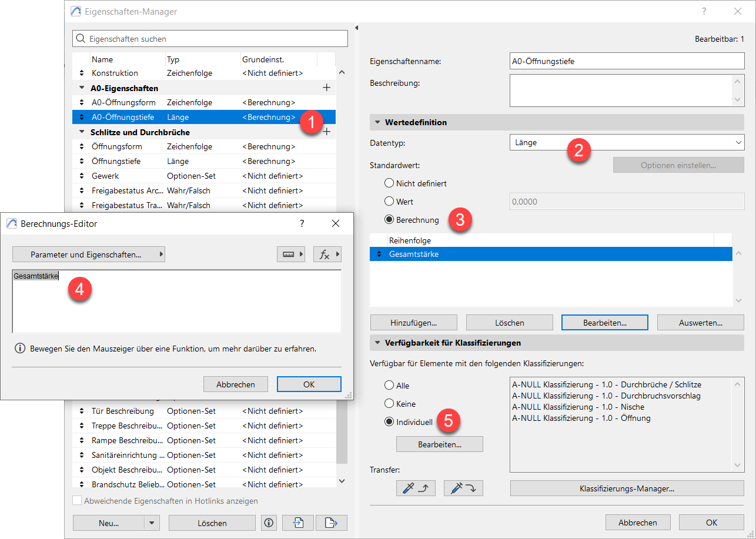Open the fx functions menu in the Berechnungs-Editor
The width and height of the screenshot is (756, 539).
(327, 254)
